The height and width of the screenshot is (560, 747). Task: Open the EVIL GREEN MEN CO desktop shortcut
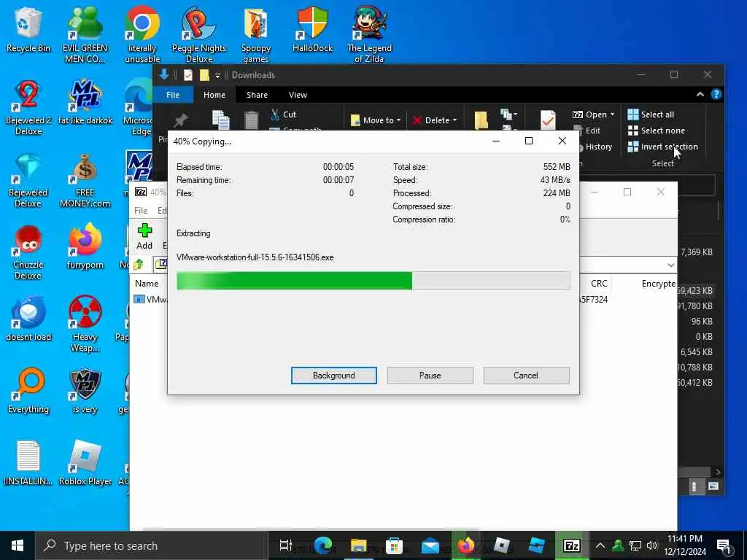click(85, 34)
